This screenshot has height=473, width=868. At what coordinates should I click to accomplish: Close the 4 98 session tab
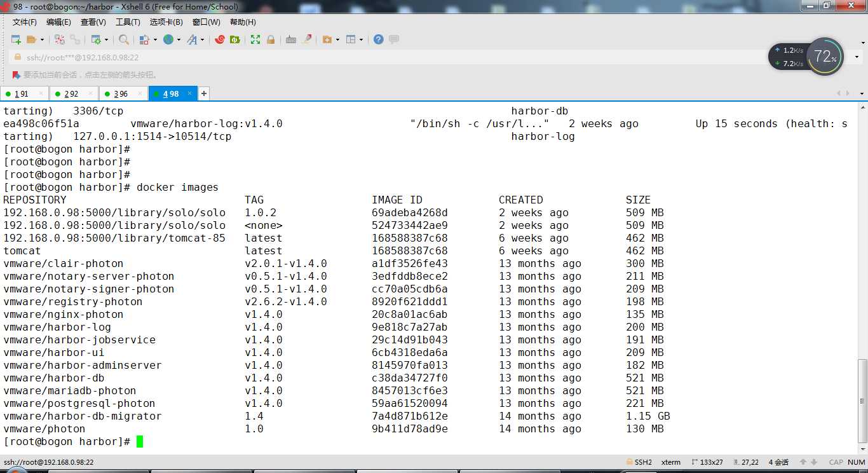coord(190,93)
